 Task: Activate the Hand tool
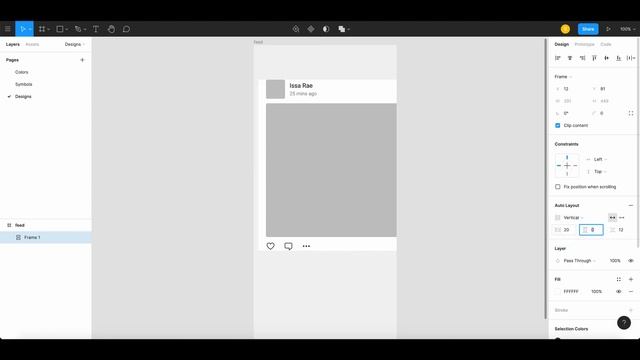click(111, 29)
